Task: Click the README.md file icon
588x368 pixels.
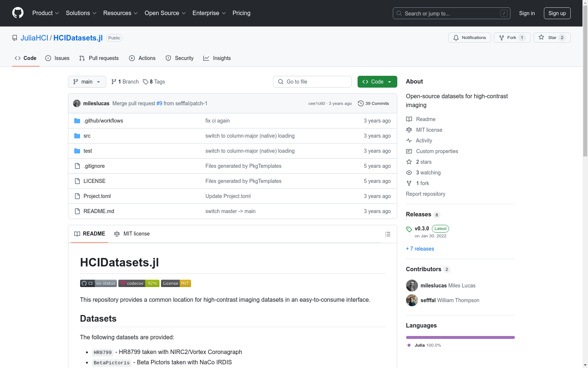Action: (77, 211)
